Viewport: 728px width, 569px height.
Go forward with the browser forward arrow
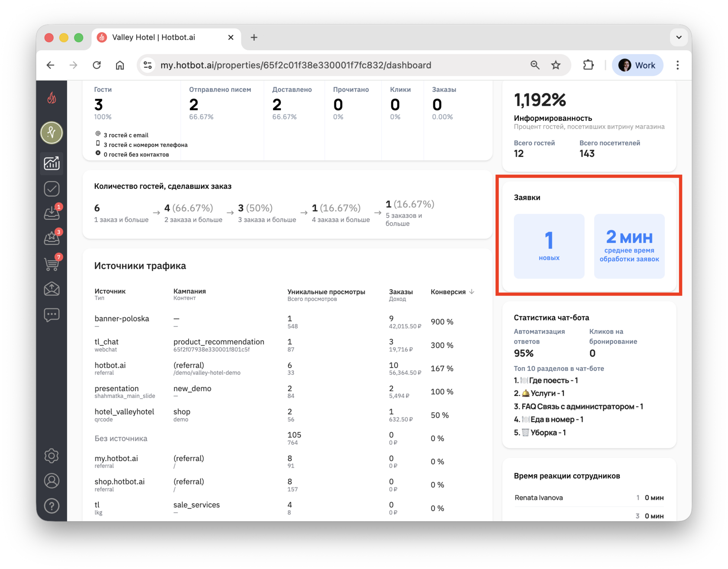click(x=74, y=65)
